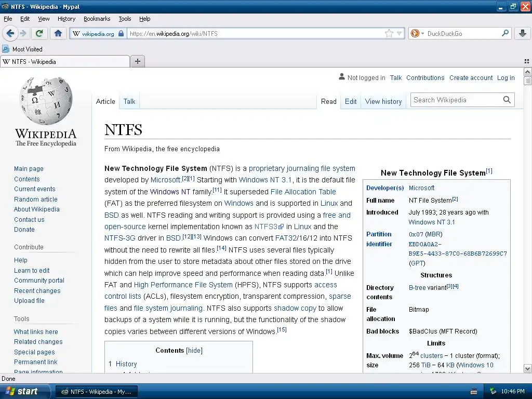Click the shadow copy link

coord(295,308)
